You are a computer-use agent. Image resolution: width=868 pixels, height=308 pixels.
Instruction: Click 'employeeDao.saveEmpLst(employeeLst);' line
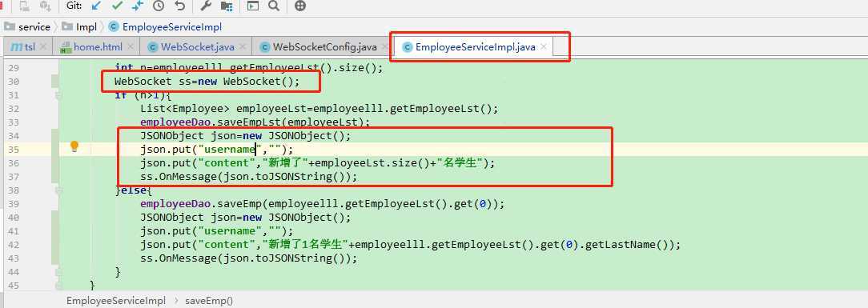pos(255,122)
